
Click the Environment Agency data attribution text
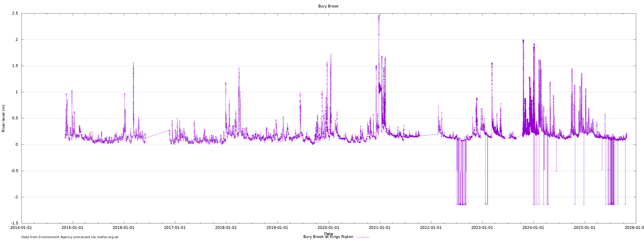coord(70,237)
